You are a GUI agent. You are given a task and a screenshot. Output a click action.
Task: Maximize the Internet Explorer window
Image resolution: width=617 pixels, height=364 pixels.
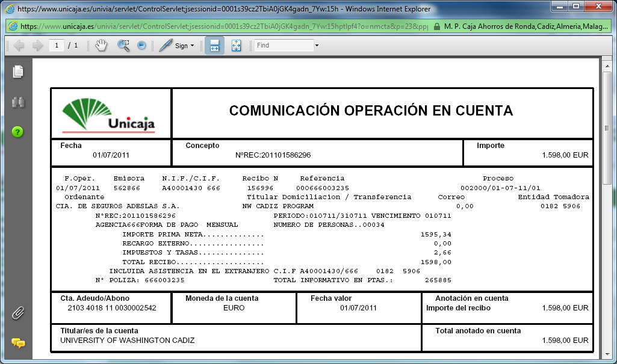(576, 6)
